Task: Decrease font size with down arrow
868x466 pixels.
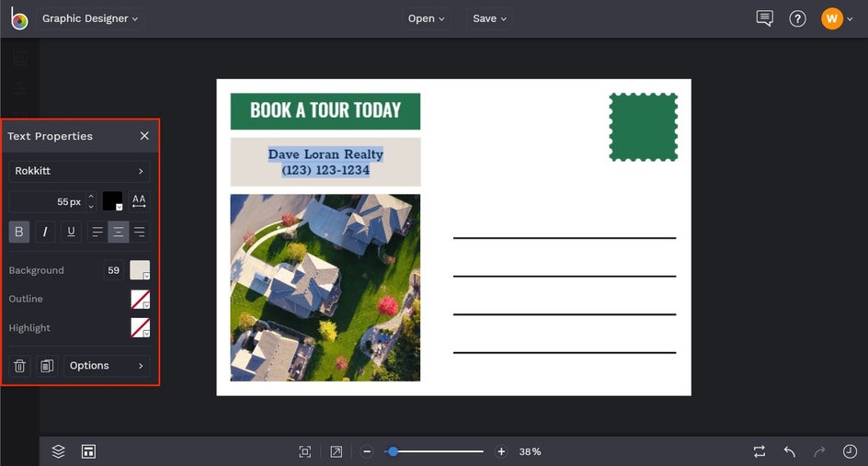Action: click(91, 207)
